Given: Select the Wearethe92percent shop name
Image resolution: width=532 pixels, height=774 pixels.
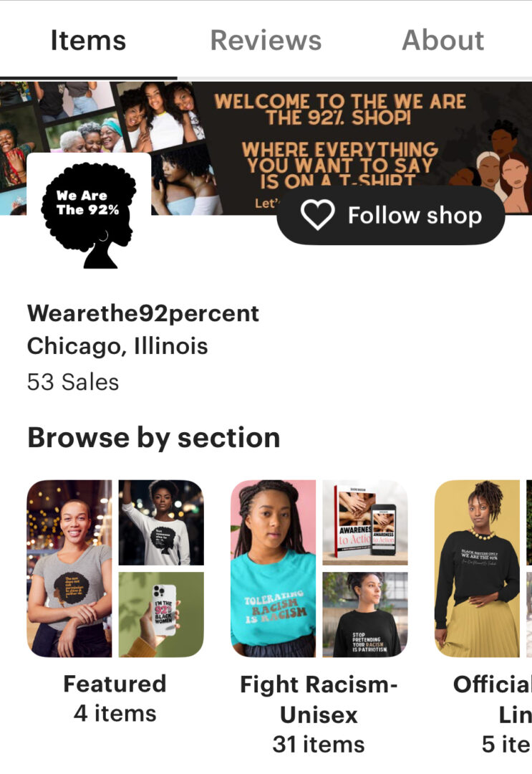Looking at the screenshot, I should (143, 313).
